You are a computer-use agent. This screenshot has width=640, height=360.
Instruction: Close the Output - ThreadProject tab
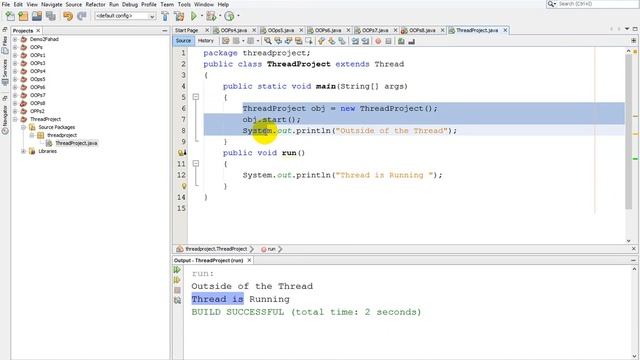(x=249, y=260)
